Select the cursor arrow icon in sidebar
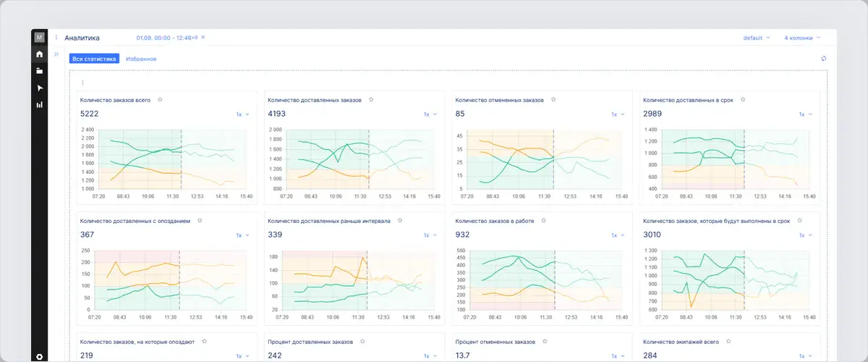868x362 pixels. pos(40,88)
